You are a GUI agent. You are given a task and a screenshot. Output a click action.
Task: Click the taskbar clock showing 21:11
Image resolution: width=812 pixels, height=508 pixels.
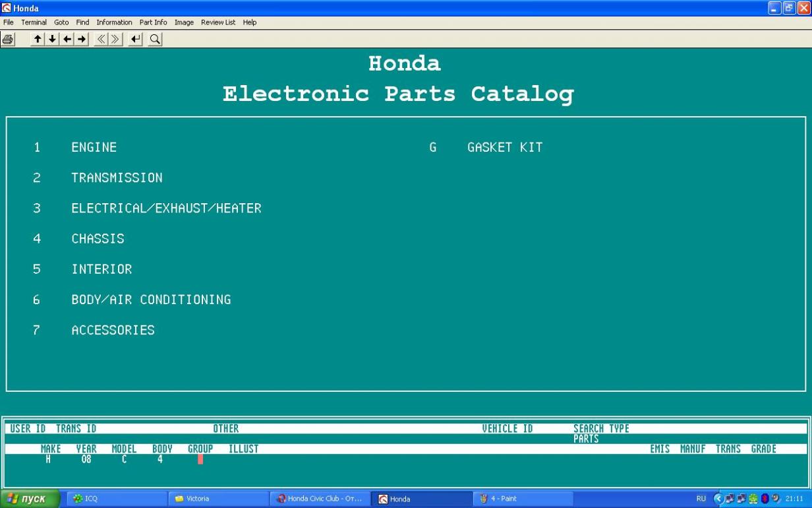[794, 499]
